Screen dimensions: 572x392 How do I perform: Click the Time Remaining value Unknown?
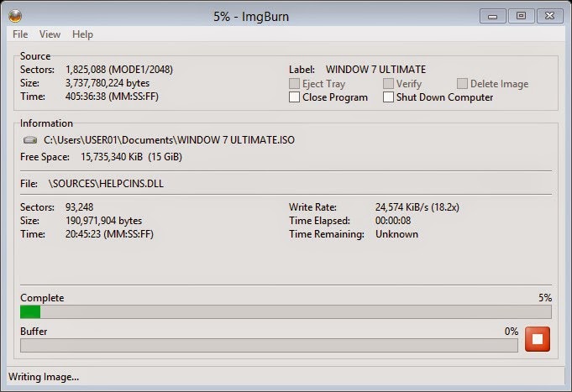[x=396, y=234]
